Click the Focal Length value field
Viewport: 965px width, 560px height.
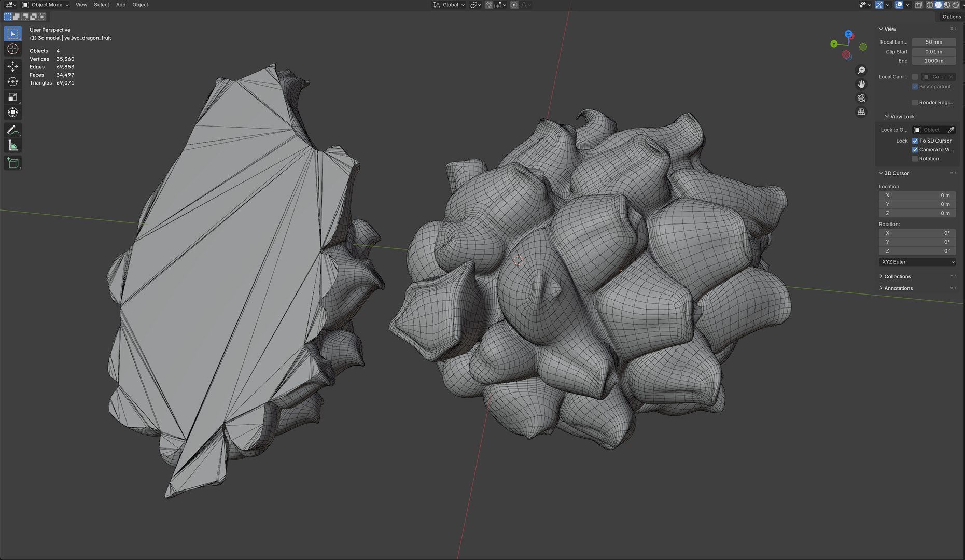click(x=934, y=42)
